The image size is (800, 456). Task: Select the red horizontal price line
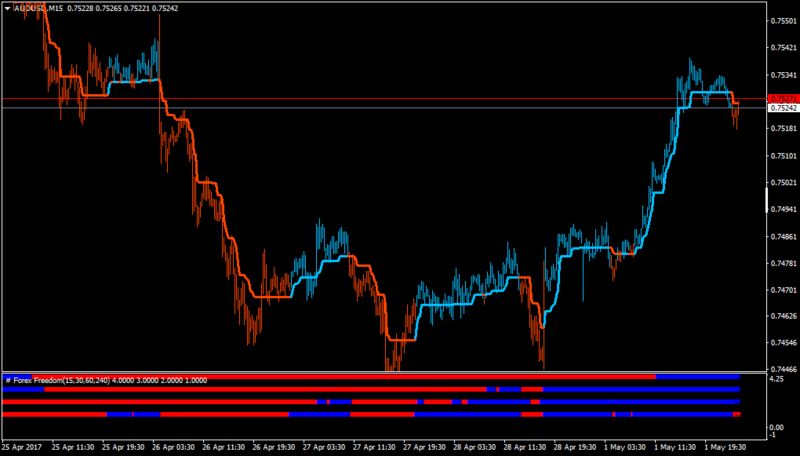[383, 98]
